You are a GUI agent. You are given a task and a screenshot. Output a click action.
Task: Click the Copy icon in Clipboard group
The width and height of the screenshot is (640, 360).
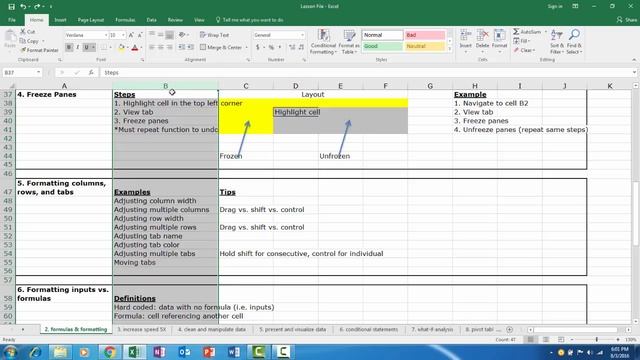point(23,41)
